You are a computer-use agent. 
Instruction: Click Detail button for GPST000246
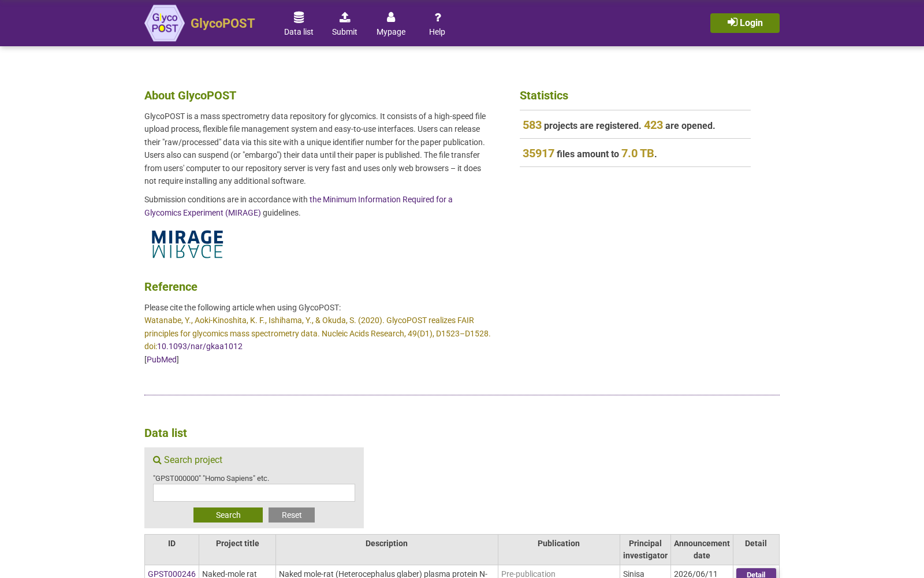(x=756, y=573)
